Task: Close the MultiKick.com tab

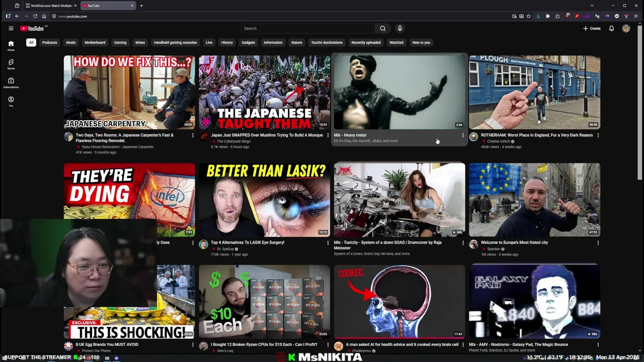Action: pos(75,6)
